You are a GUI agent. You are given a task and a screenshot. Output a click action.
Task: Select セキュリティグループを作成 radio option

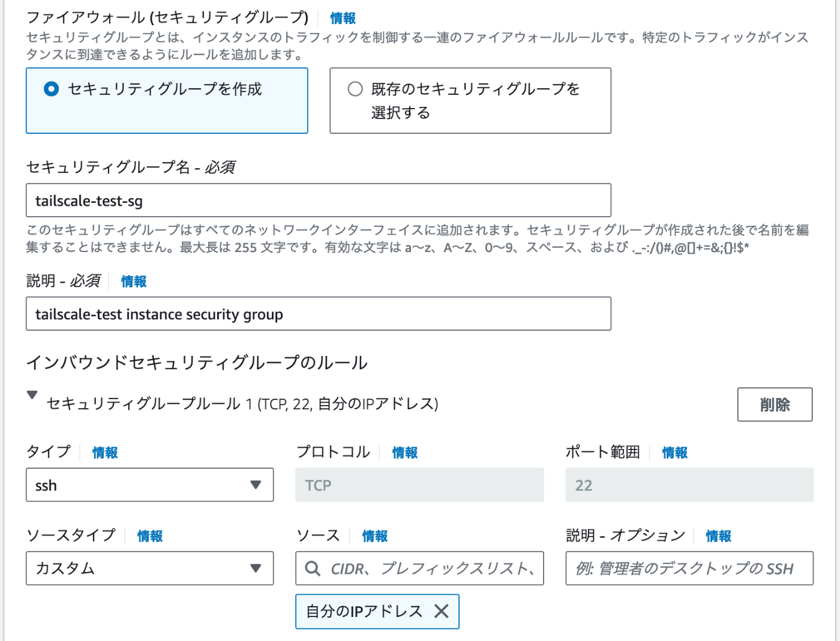point(52,89)
